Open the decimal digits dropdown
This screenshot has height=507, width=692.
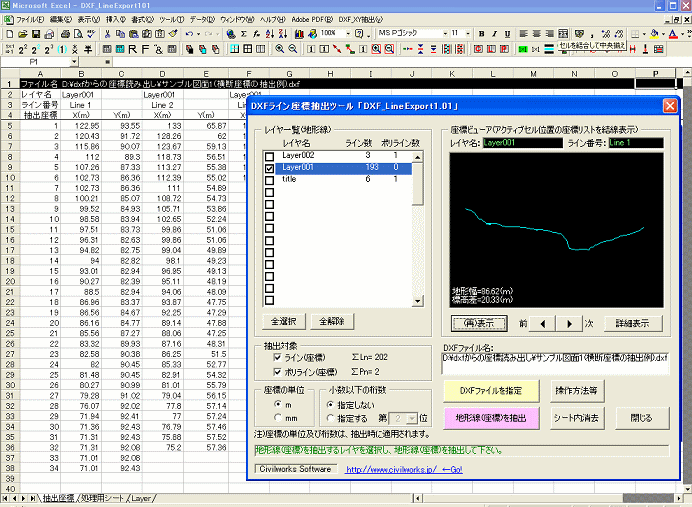[x=412, y=418]
